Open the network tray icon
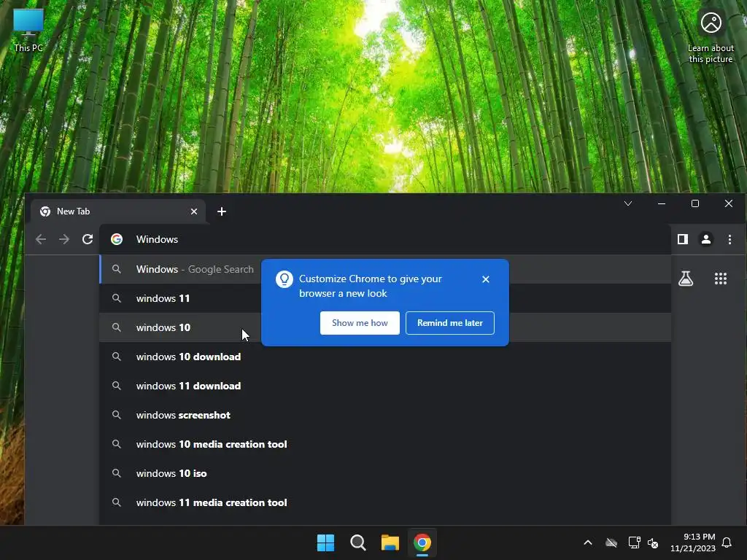Image resolution: width=747 pixels, height=560 pixels. 634,542
